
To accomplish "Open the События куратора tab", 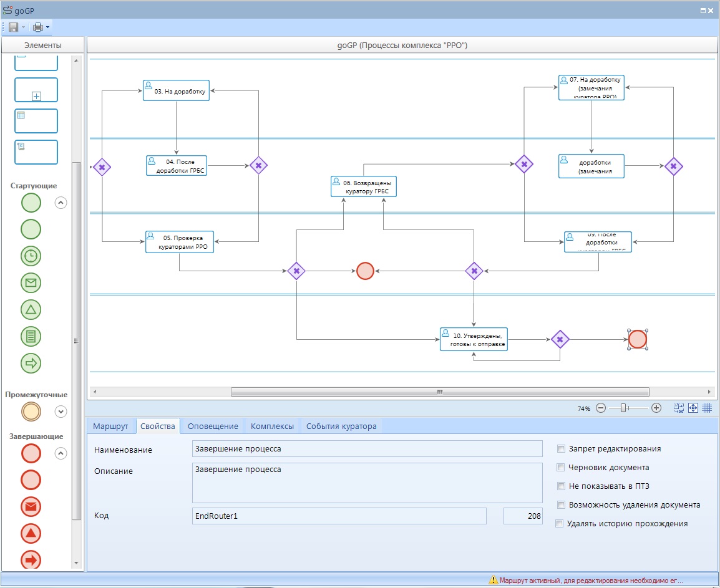I will 341,427.
